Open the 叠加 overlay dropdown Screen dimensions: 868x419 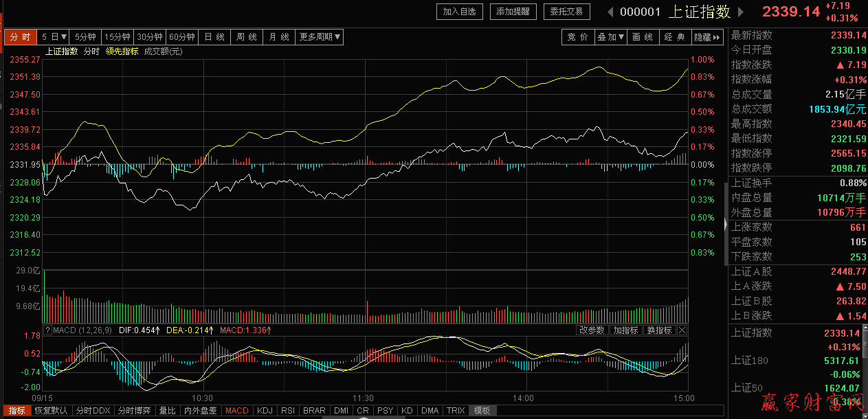click(610, 37)
